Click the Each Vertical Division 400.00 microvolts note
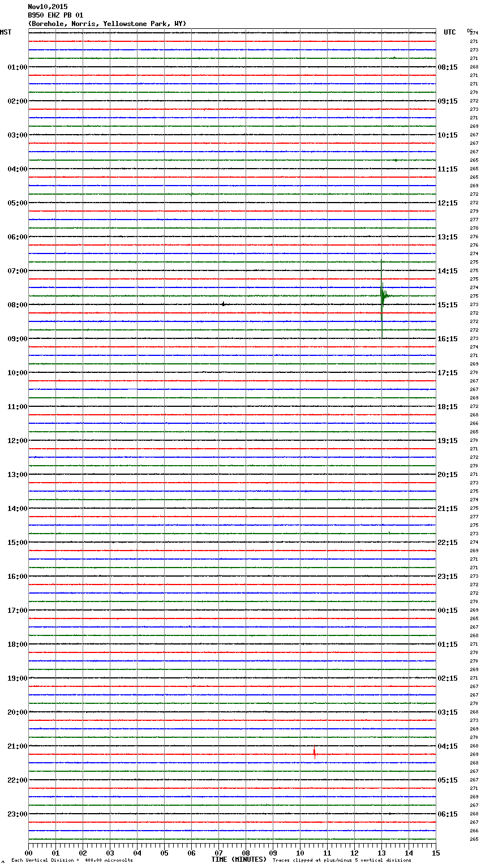The width and height of the screenshot is (481, 868). (72, 860)
